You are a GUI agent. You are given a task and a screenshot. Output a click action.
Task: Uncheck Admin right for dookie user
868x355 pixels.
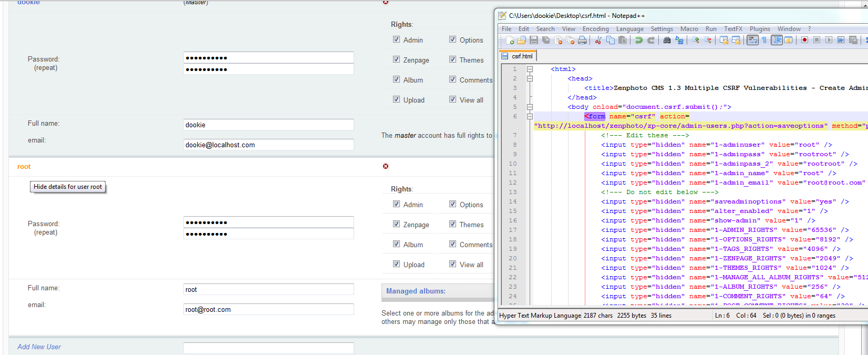point(396,39)
